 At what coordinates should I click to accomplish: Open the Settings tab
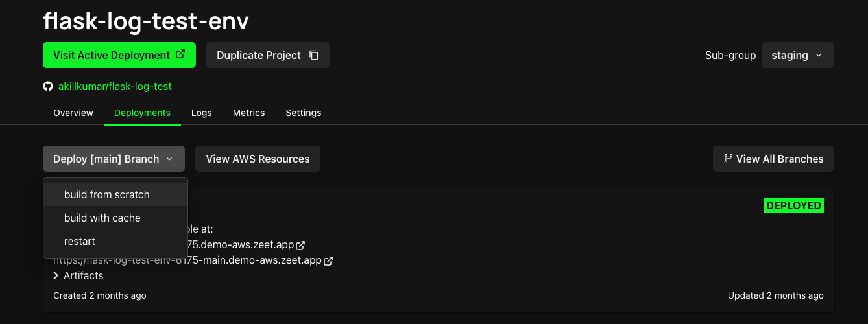304,113
